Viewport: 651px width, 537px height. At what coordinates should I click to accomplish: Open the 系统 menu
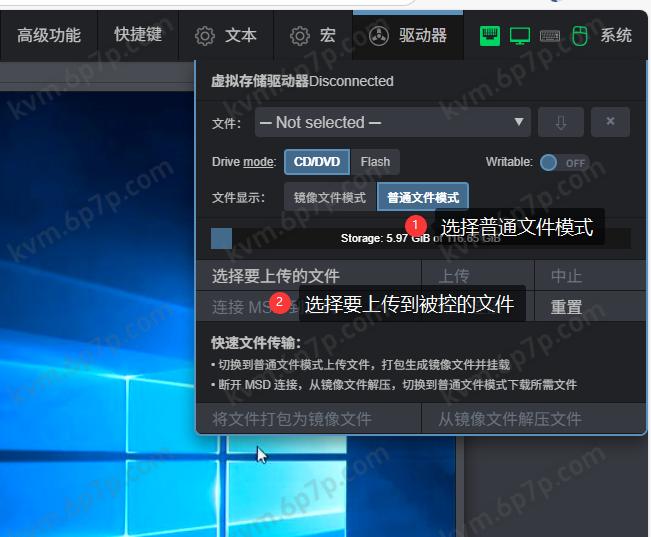click(616, 36)
